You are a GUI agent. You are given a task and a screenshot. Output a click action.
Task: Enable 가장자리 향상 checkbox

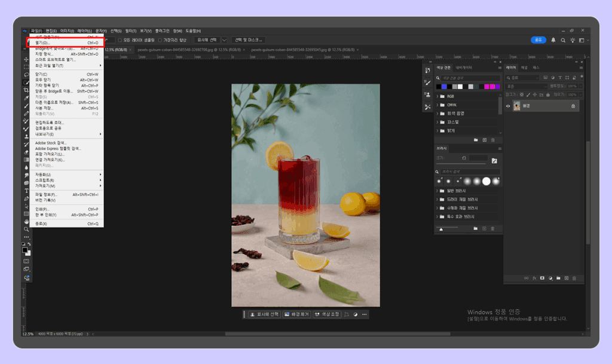pyautogui.click(x=160, y=40)
